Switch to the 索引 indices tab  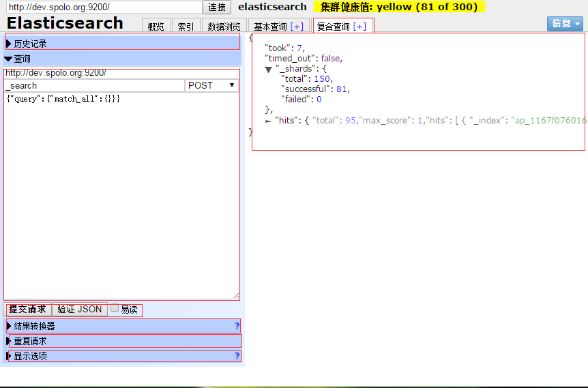[186, 26]
